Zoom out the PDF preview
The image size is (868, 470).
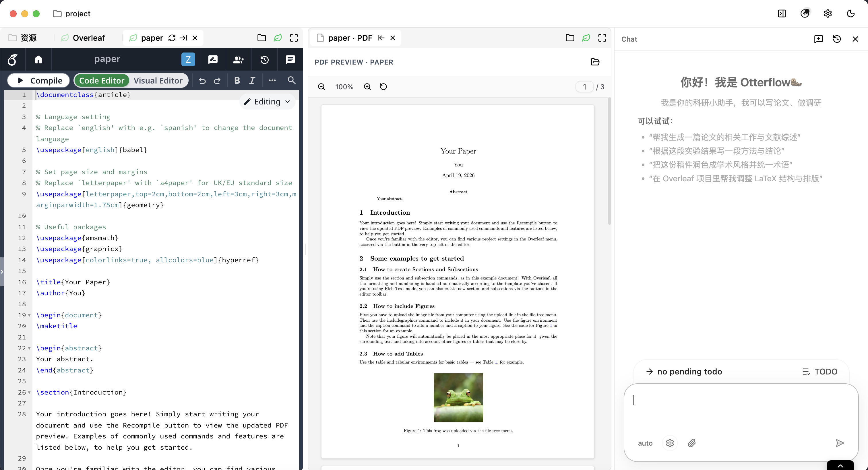321,87
